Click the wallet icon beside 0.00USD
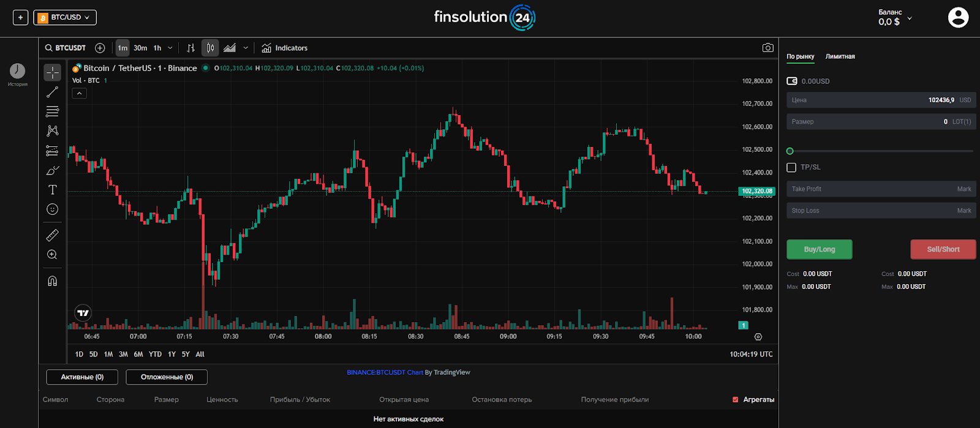The image size is (980, 428). tap(792, 81)
